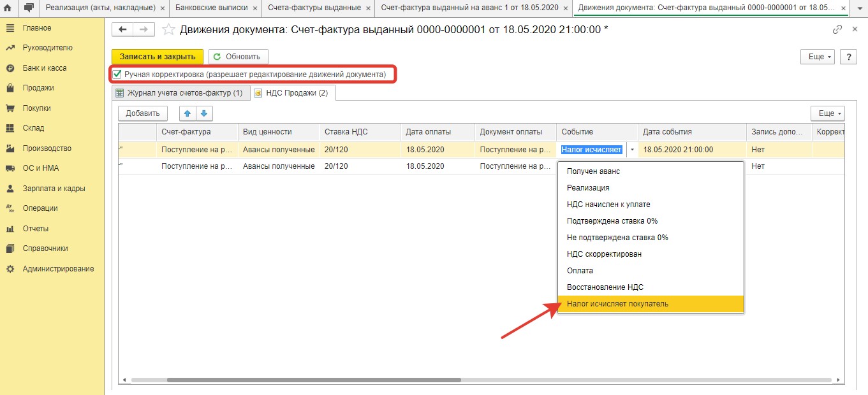Select Получен аванс in the dropdown list

[593, 171]
